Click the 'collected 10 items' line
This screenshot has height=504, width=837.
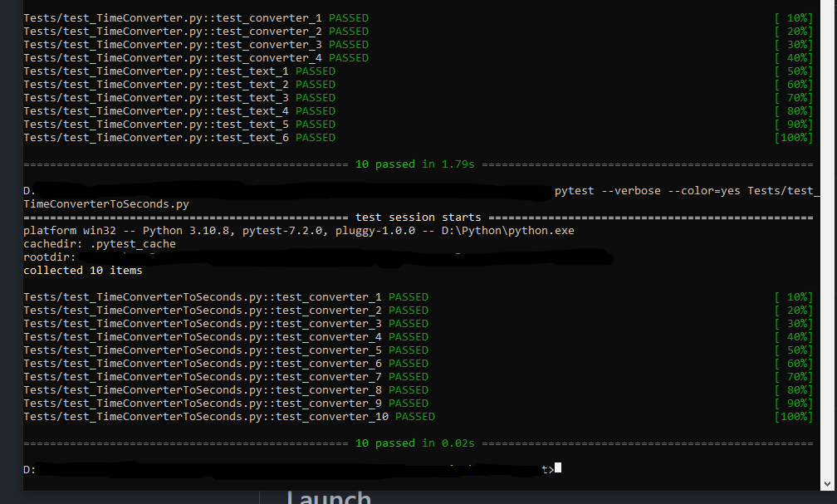click(x=83, y=271)
